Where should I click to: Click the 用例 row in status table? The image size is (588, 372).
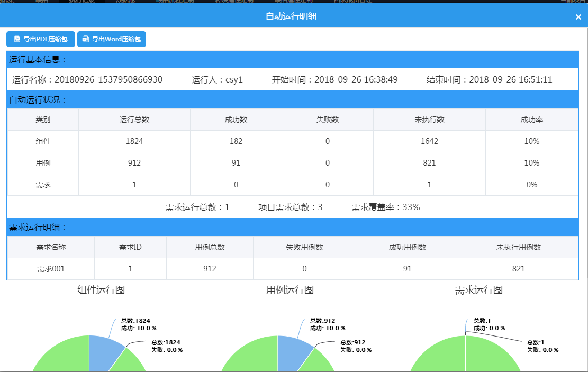coord(43,163)
